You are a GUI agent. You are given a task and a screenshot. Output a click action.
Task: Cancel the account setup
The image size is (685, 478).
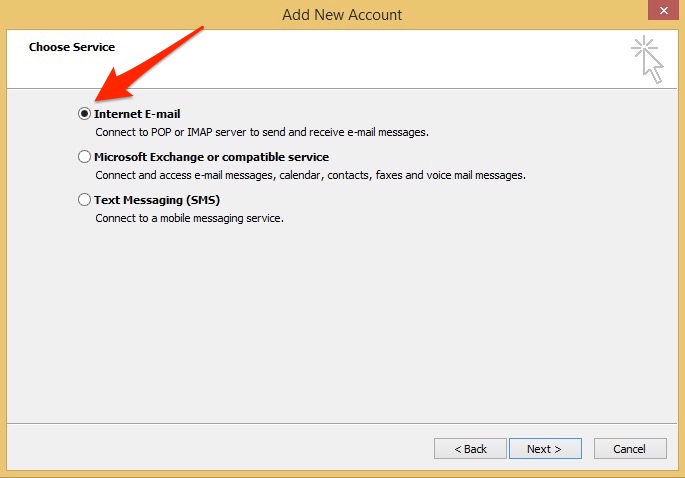[630, 449]
